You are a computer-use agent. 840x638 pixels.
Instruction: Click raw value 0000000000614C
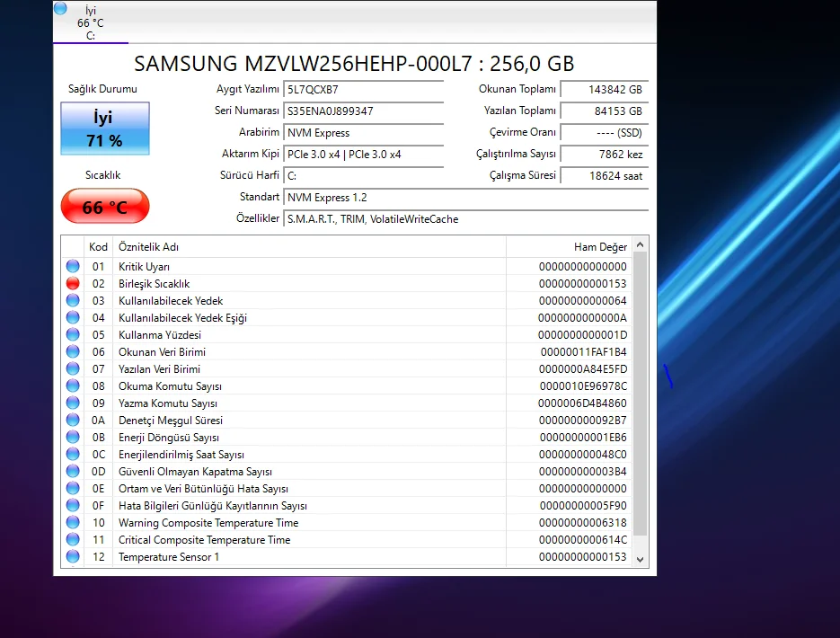[x=583, y=539]
